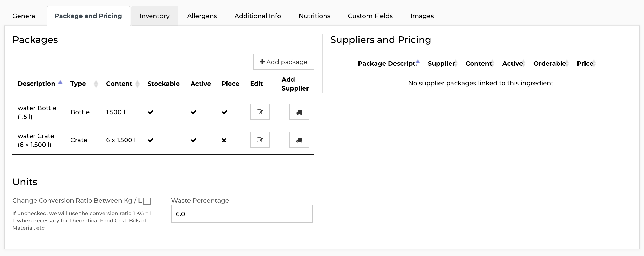Open the Nutritions tab
This screenshot has width=644, height=256.
[x=314, y=16]
